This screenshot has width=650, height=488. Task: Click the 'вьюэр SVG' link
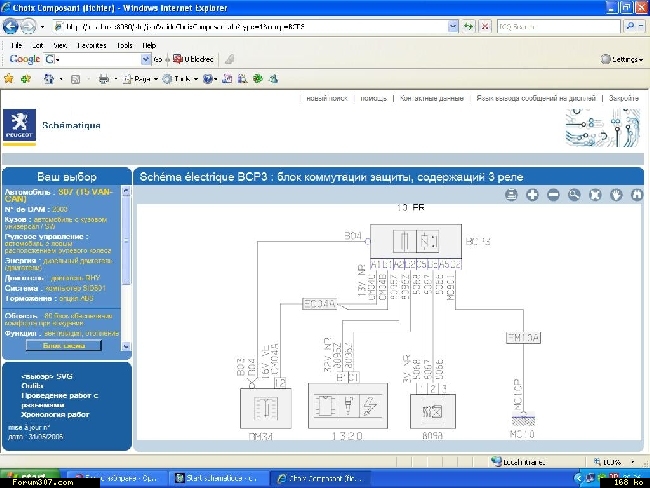47,376
